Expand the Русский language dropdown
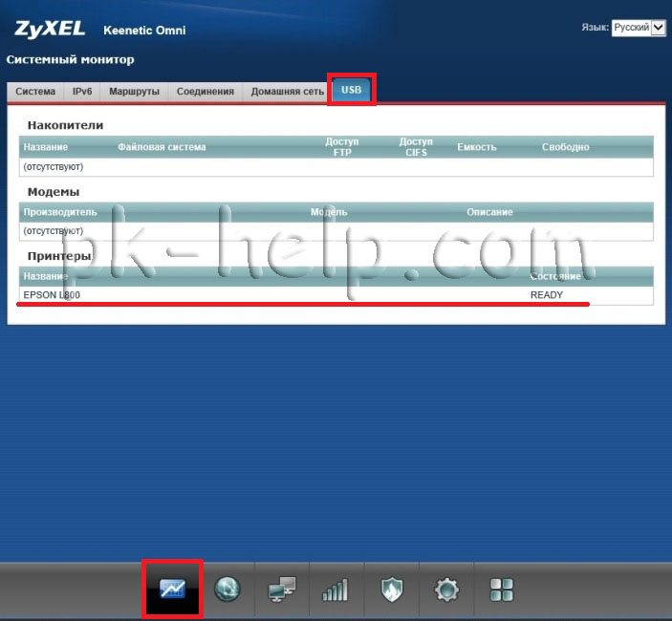The height and width of the screenshot is (621, 672). point(639,28)
